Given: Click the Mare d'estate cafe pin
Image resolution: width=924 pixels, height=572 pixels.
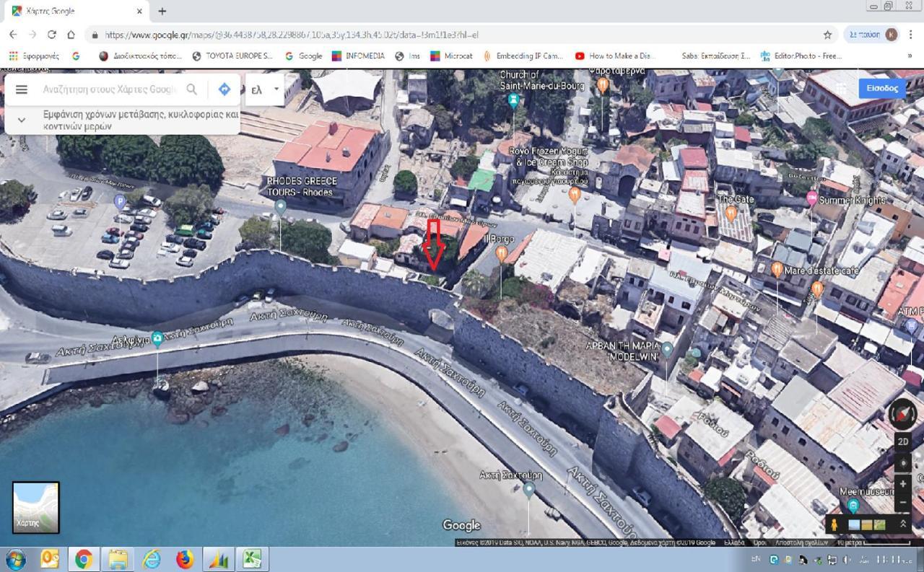Looking at the screenshot, I should (x=777, y=270).
